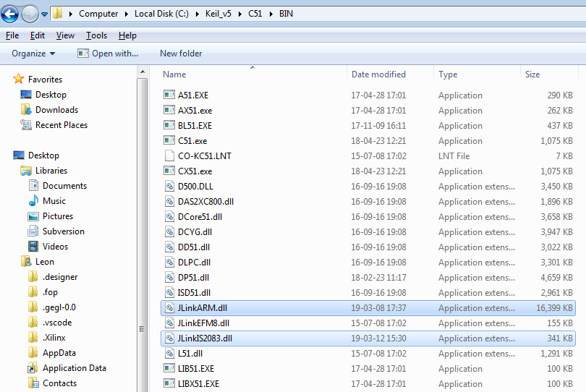586x392 pixels.
Task: Click the New folder button
Action: (x=181, y=54)
